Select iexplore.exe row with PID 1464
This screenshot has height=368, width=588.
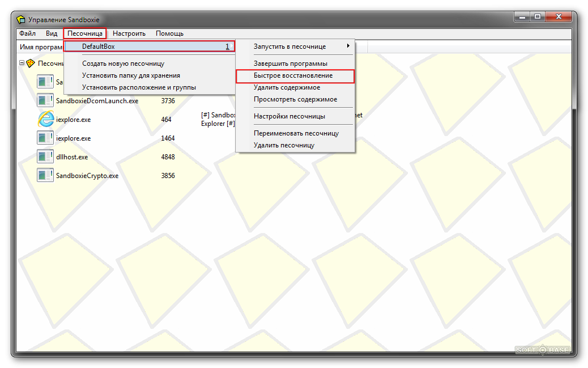73,138
